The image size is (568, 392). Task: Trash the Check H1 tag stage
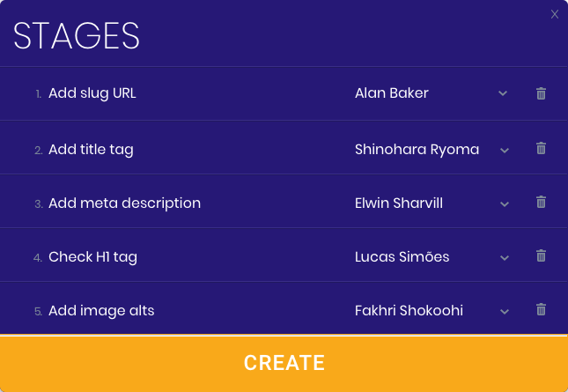point(541,255)
